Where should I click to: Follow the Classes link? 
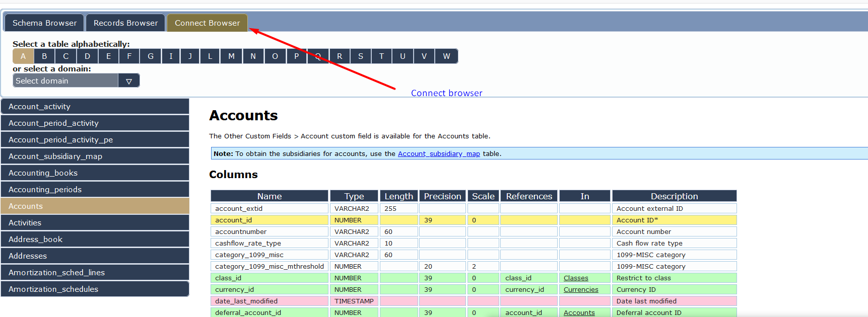click(x=576, y=278)
